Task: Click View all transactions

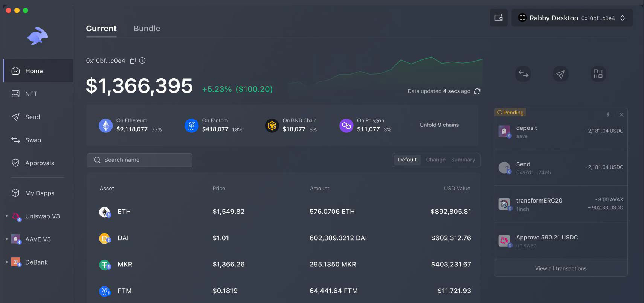Action: click(x=561, y=268)
